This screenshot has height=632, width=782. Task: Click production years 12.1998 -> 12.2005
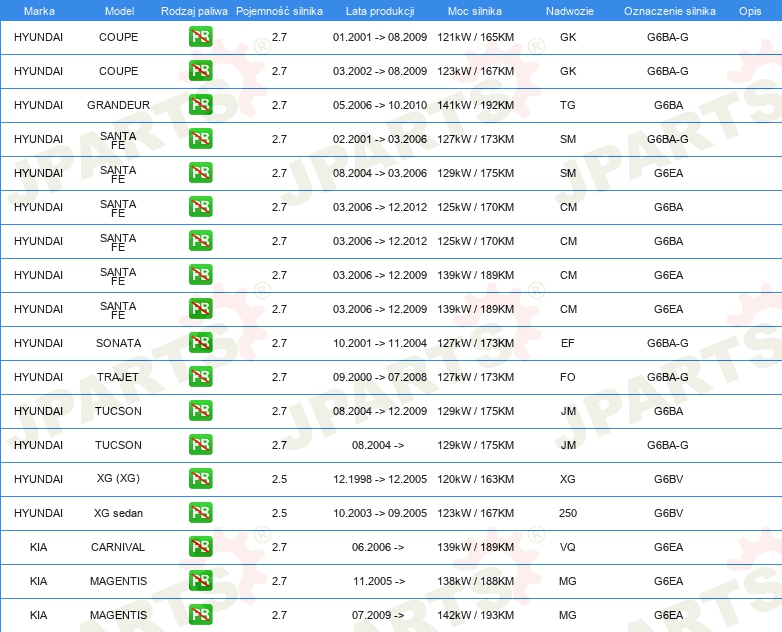pos(380,479)
